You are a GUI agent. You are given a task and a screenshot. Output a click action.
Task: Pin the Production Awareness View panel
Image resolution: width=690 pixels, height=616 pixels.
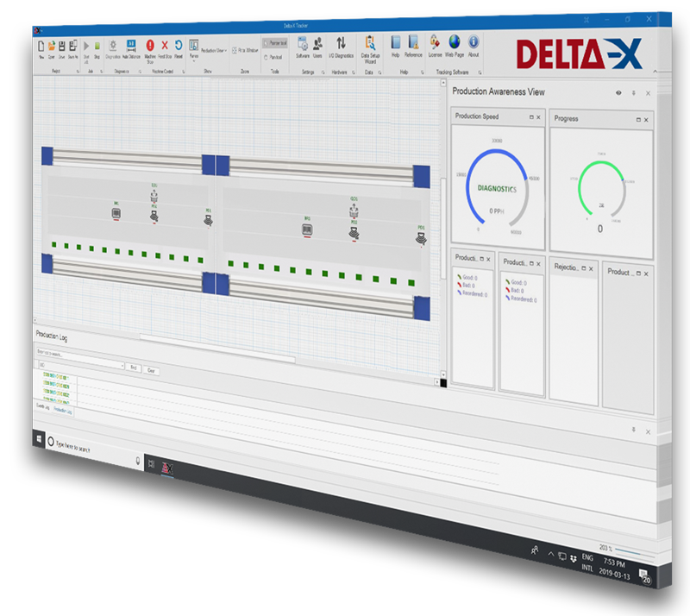click(x=634, y=93)
